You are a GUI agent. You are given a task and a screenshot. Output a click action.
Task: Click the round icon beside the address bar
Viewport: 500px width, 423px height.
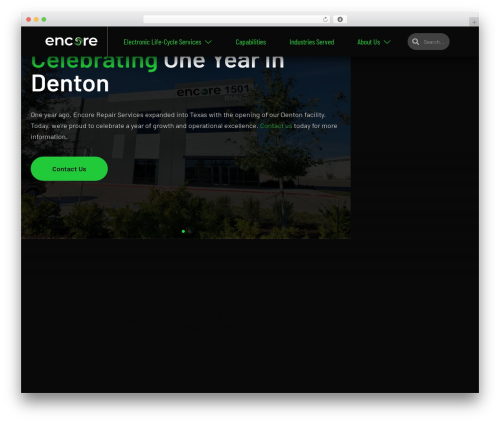coord(340,19)
